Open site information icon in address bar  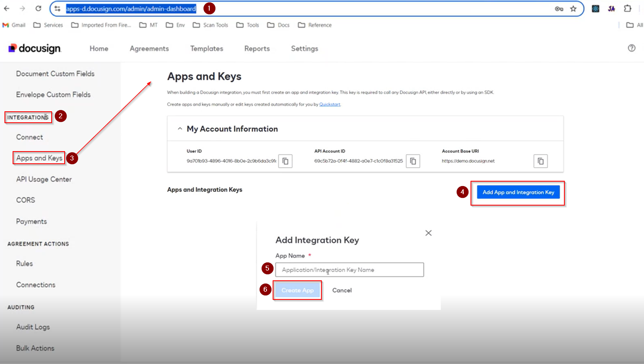(58, 9)
